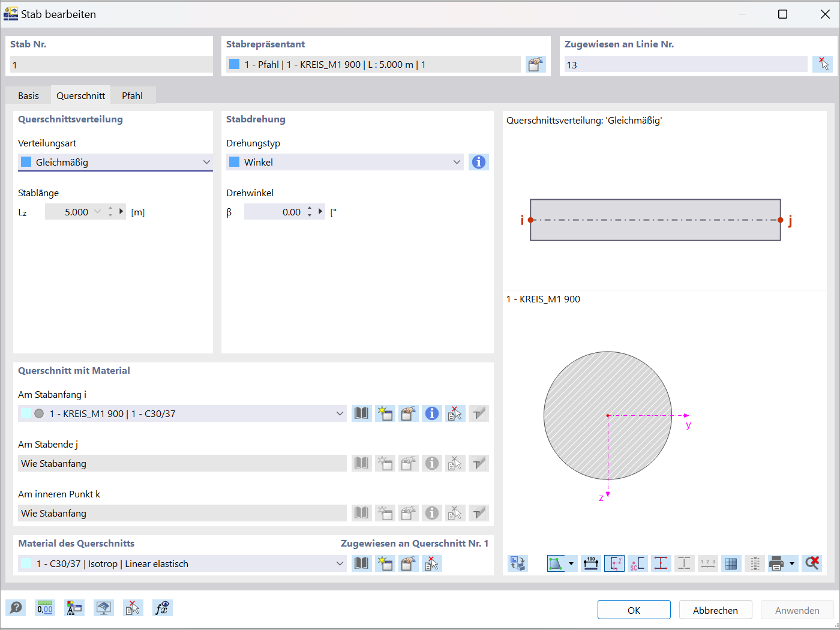Open the arrow next to the view mode icon
The image size is (840, 630).
[571, 563]
